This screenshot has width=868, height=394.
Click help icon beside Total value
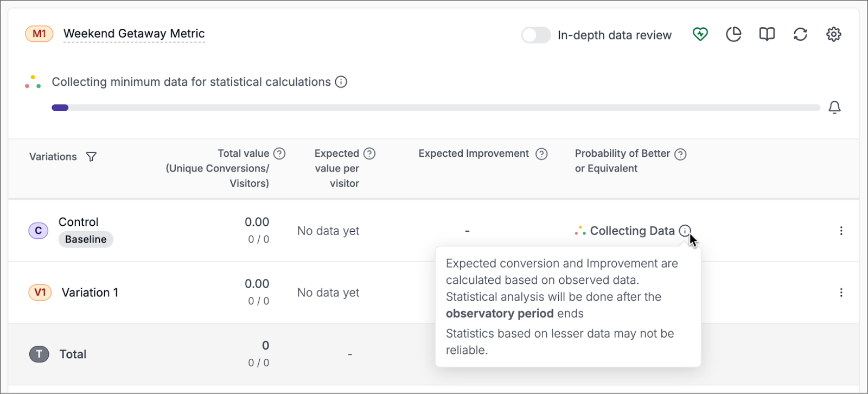click(279, 154)
